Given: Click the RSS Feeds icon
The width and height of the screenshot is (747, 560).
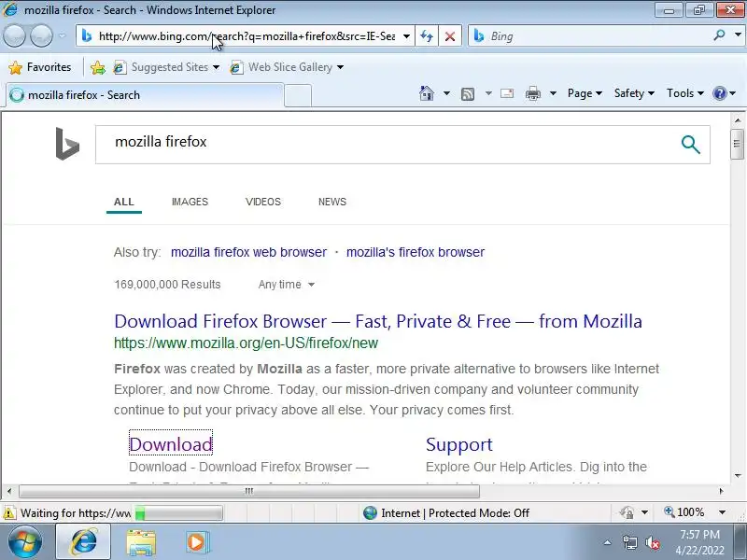Looking at the screenshot, I should (x=468, y=94).
